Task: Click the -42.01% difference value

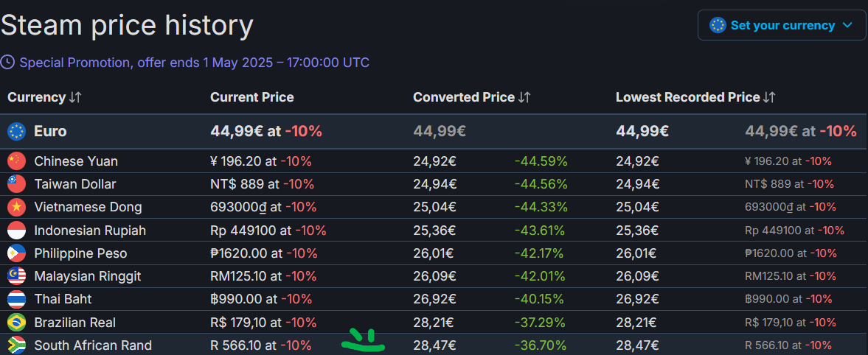Action: [538, 276]
